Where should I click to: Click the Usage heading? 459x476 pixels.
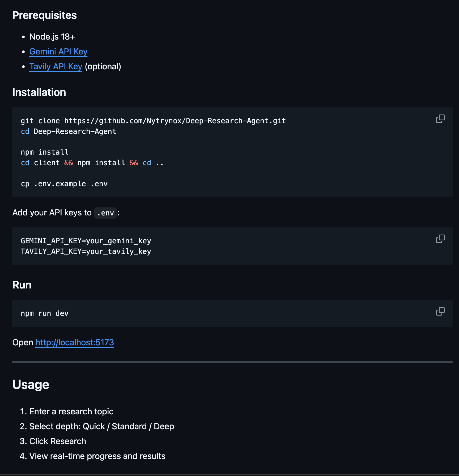(x=31, y=385)
